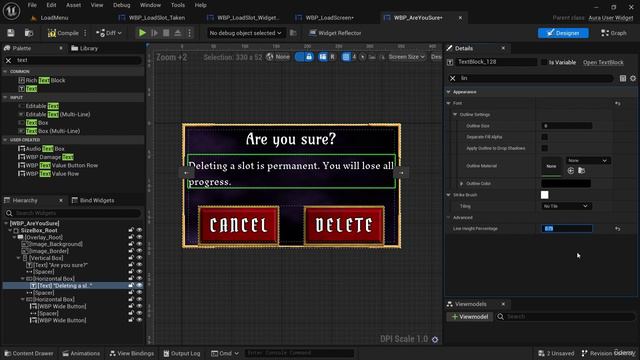The width and height of the screenshot is (640, 360).
Task: Toggle visibility of Are you sure text
Action: (x=140, y=265)
